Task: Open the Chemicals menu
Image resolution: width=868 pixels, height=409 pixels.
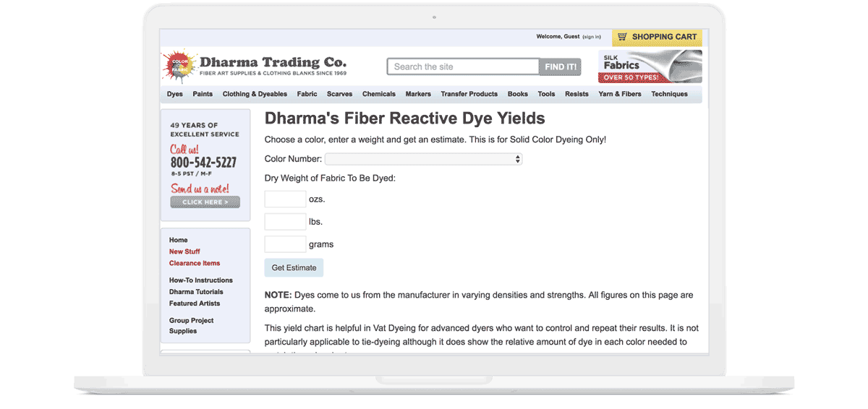Action: [379, 94]
